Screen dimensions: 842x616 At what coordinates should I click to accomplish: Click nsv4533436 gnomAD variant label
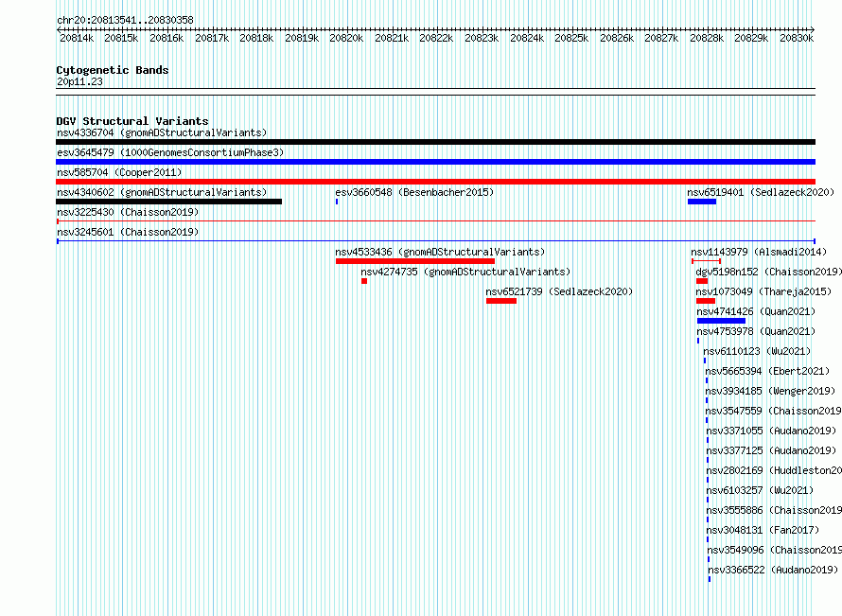[x=440, y=252]
